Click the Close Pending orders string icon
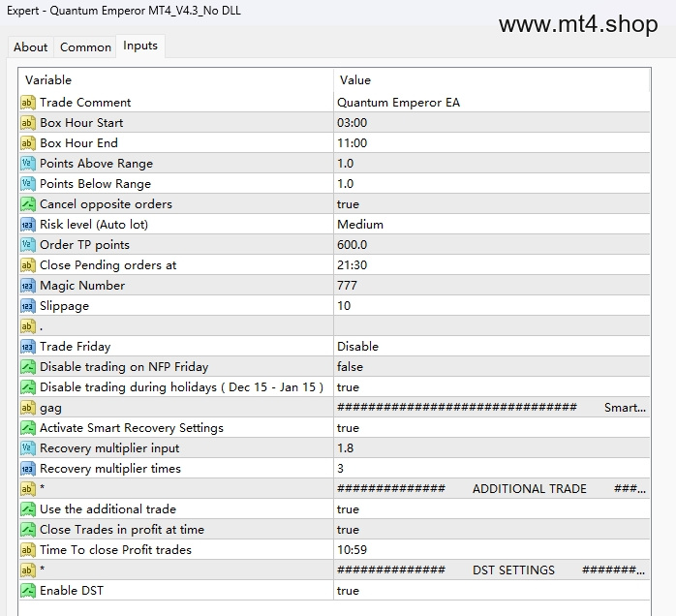Viewport: 676px width, 616px height. pos(27,265)
